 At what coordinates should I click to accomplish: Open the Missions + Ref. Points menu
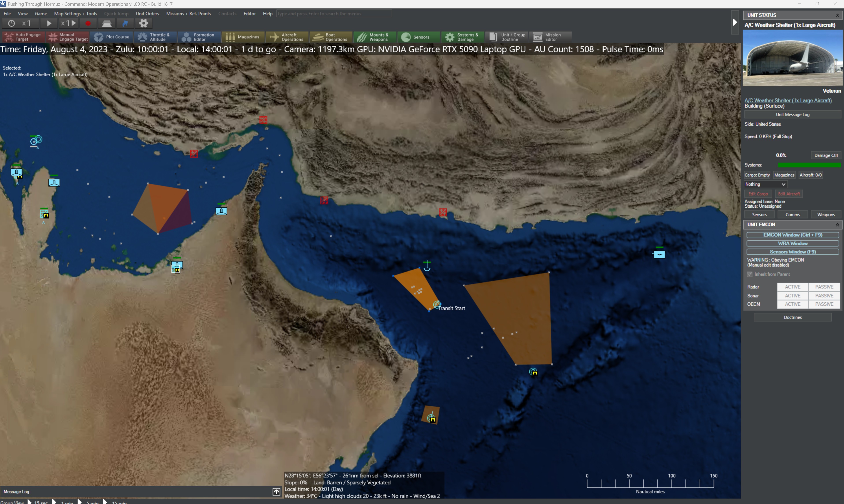188,14
